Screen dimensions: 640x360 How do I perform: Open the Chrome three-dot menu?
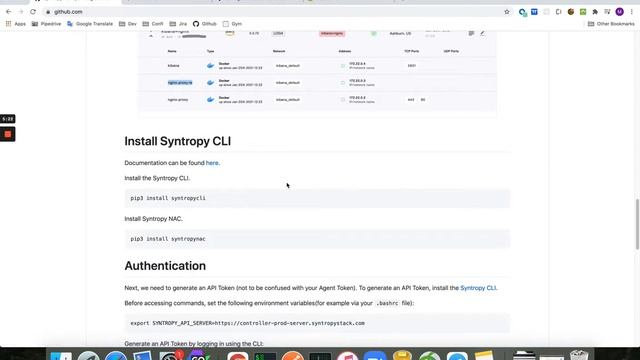(x=632, y=12)
